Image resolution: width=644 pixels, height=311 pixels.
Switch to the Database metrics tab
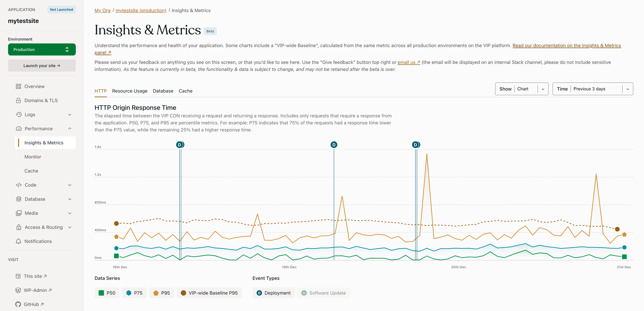pos(163,91)
